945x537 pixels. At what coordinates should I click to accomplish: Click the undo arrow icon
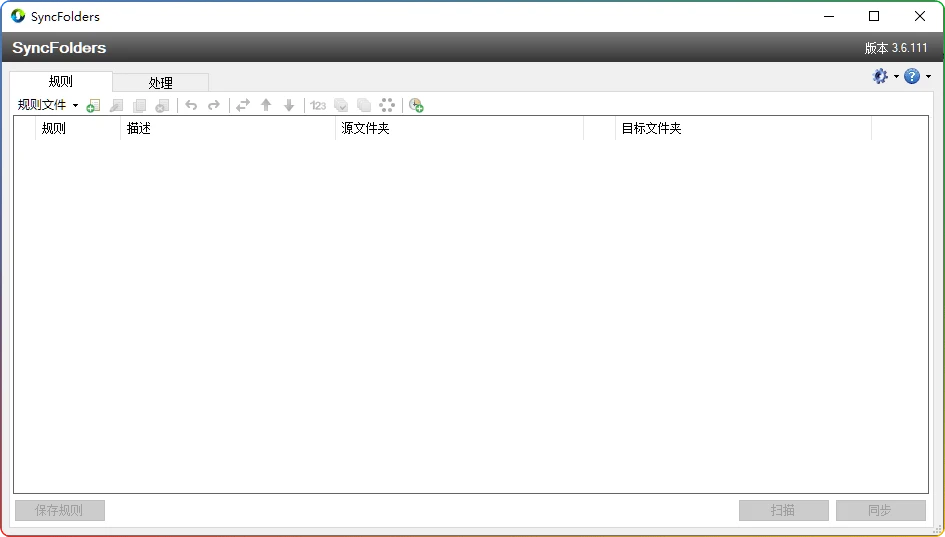click(191, 105)
